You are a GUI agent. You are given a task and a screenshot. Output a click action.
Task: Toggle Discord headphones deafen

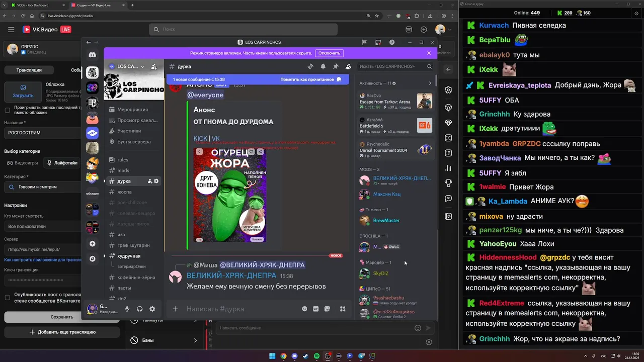pyautogui.click(x=140, y=309)
